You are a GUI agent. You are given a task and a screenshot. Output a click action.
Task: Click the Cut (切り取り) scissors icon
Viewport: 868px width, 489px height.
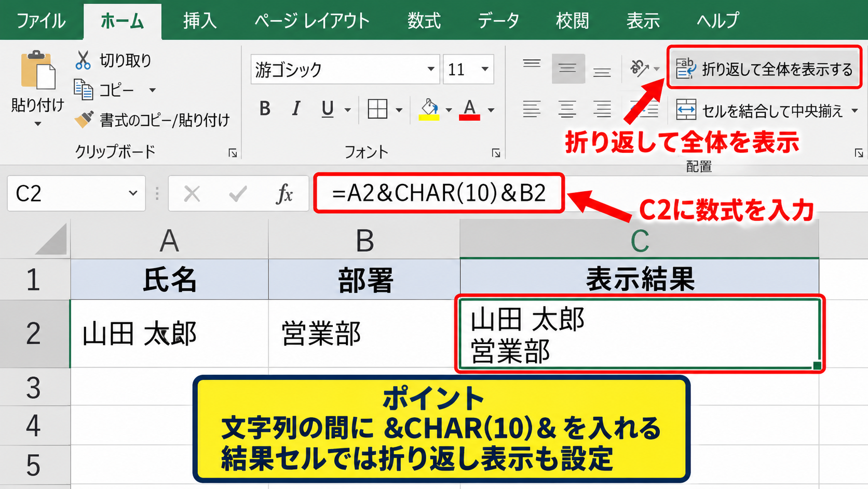tap(83, 60)
